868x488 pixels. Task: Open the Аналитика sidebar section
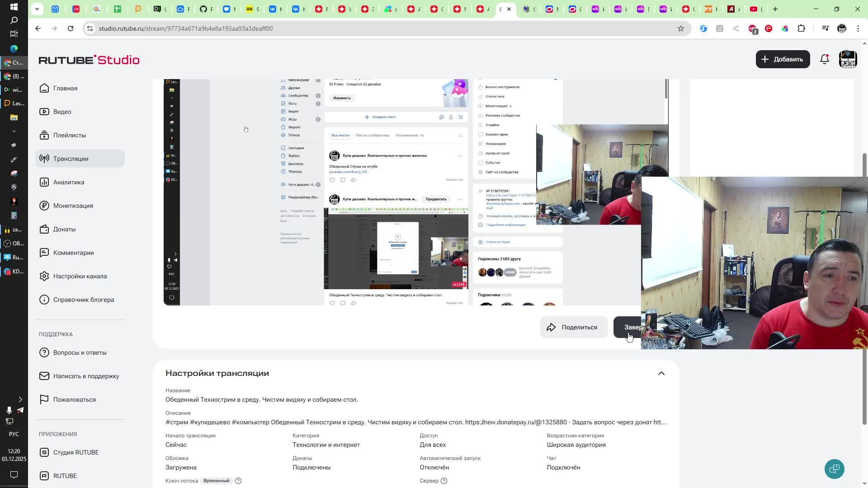pos(68,182)
